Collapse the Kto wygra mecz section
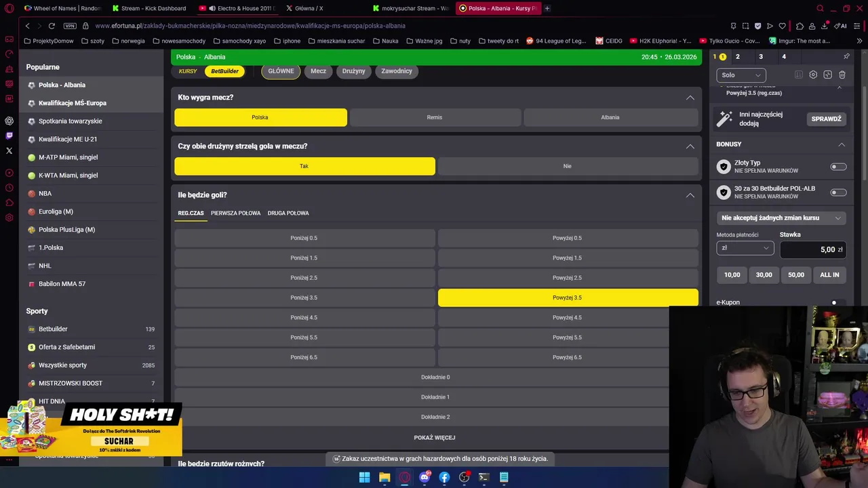This screenshot has height=488, width=868. coord(690,98)
